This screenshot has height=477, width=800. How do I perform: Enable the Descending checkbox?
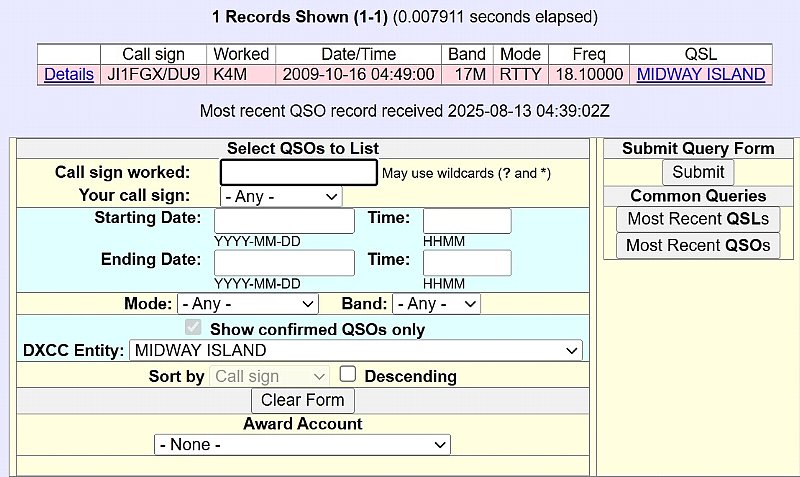348,374
